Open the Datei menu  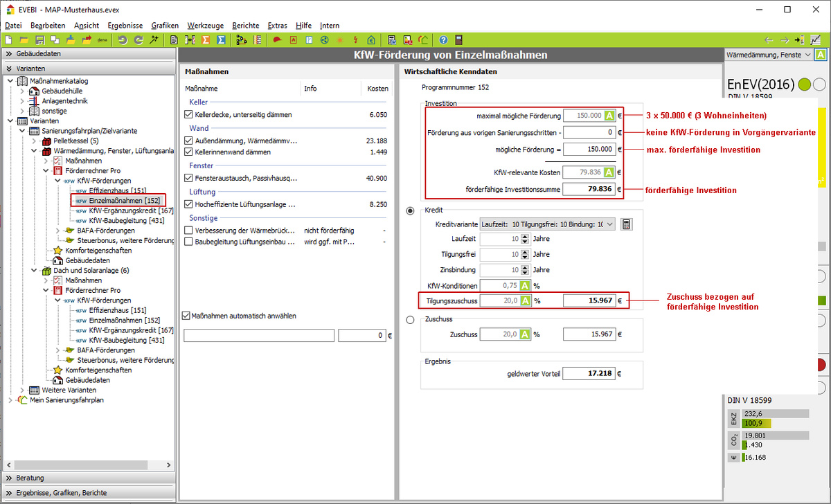(x=13, y=26)
